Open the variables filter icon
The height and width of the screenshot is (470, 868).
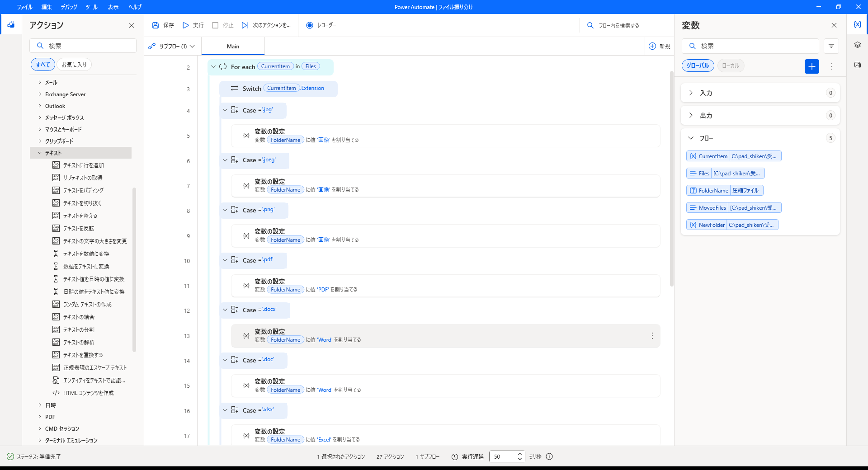coord(831,46)
